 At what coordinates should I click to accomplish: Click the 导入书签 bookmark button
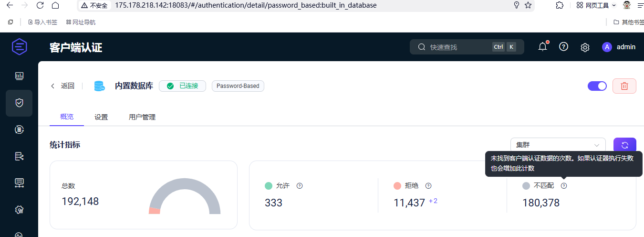pyautogui.click(x=43, y=22)
